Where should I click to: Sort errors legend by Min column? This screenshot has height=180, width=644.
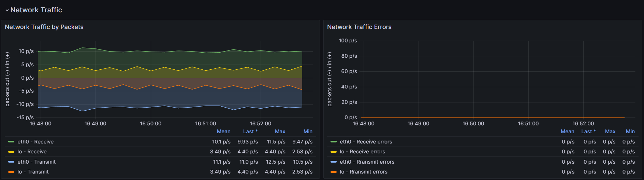click(630, 131)
